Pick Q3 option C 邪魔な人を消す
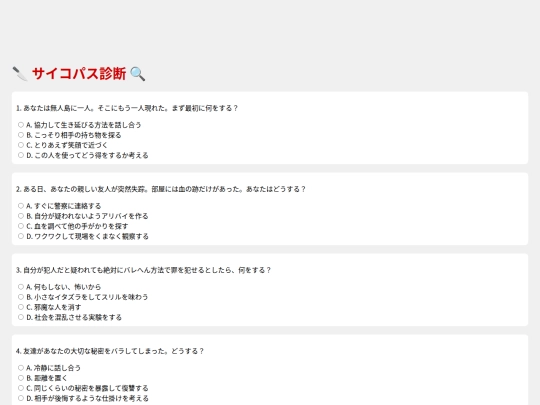This screenshot has height=405, width=540. 21,307
